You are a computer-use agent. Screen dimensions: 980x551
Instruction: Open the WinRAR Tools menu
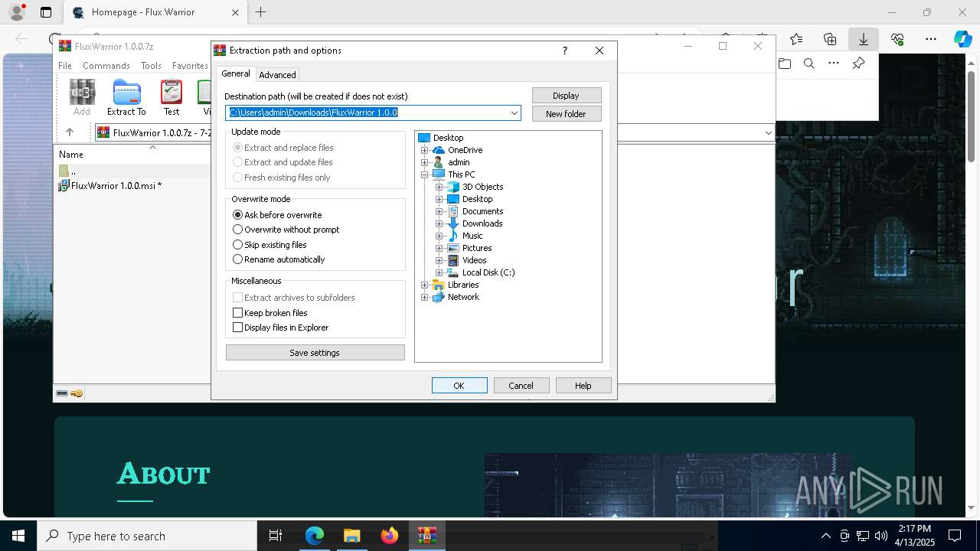(x=151, y=66)
